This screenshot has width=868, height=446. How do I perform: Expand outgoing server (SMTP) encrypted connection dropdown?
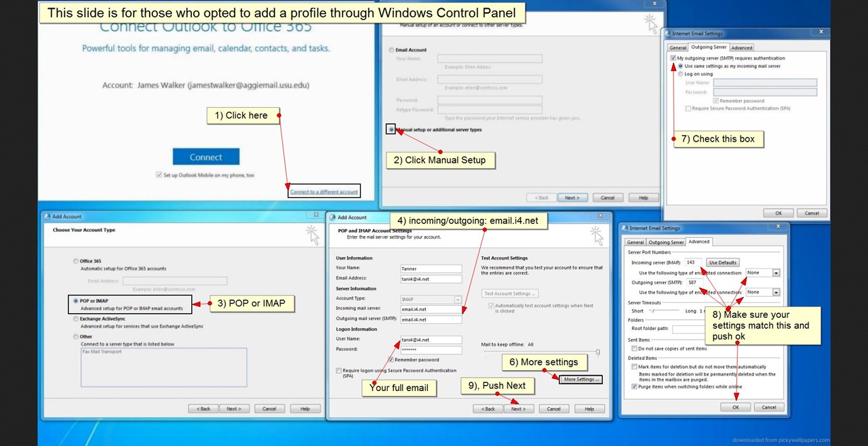(776, 292)
